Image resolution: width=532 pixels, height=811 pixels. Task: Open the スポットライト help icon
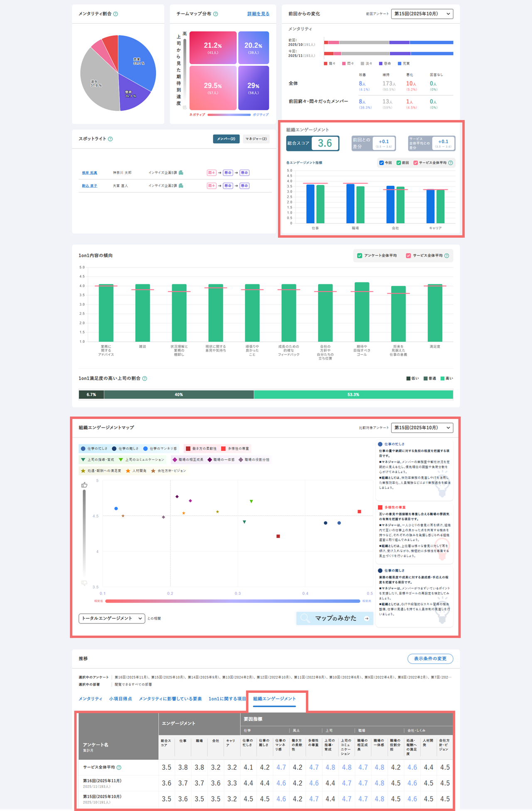point(110,139)
